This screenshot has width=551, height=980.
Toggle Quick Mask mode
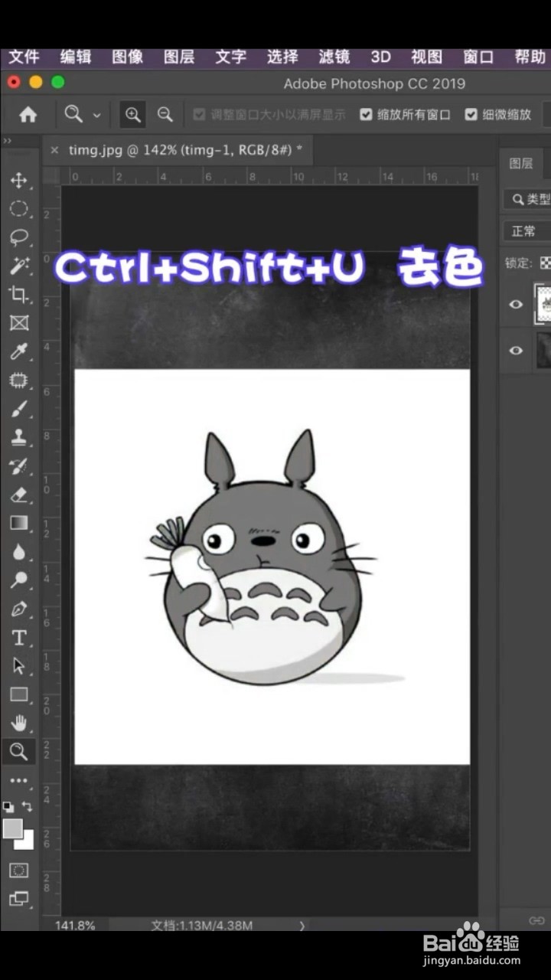pos(18,871)
